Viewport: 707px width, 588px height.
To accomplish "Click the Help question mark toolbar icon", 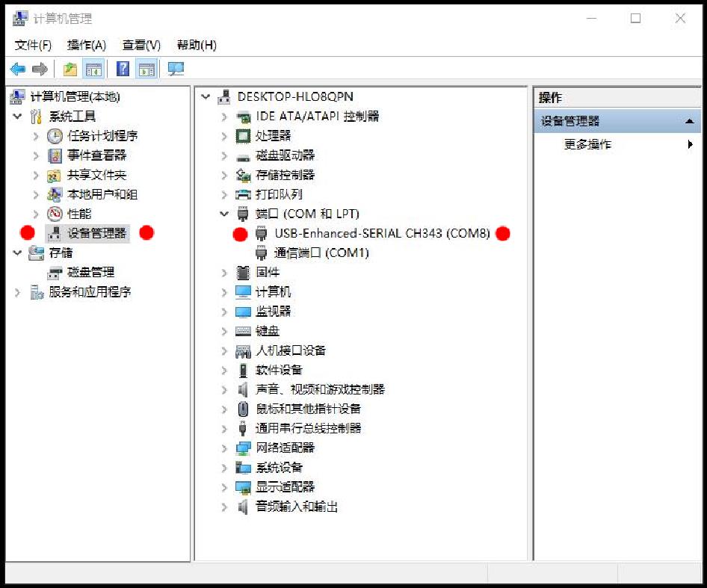I will 123,69.
